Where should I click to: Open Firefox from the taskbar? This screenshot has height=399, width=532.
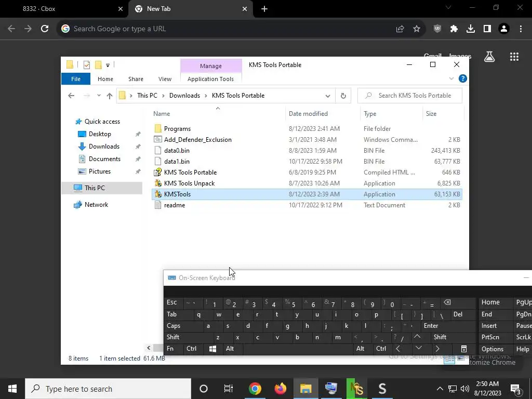pos(280,389)
